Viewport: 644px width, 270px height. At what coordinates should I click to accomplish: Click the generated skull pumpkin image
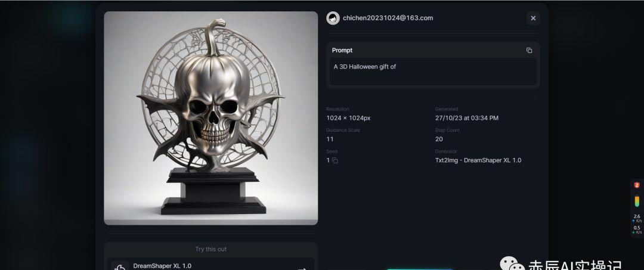[210, 118]
